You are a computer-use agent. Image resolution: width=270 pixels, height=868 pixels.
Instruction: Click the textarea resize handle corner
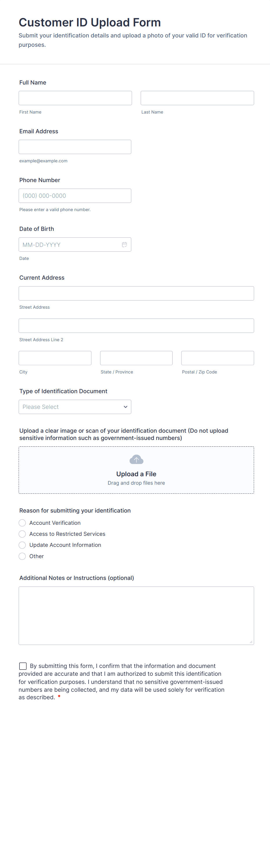251,641
